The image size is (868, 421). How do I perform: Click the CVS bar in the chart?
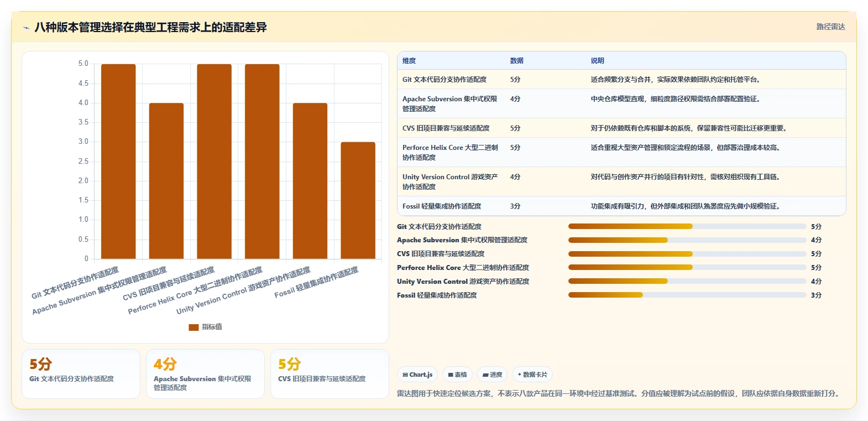coord(214,162)
